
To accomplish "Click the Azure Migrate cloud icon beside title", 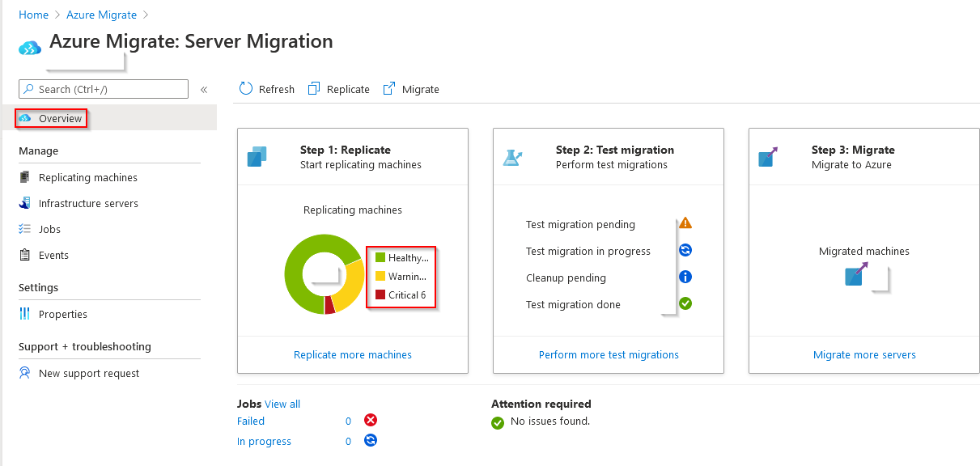I will click(30, 49).
